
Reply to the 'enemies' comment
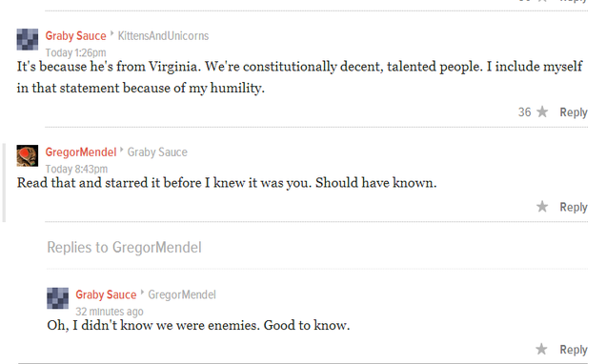point(574,350)
